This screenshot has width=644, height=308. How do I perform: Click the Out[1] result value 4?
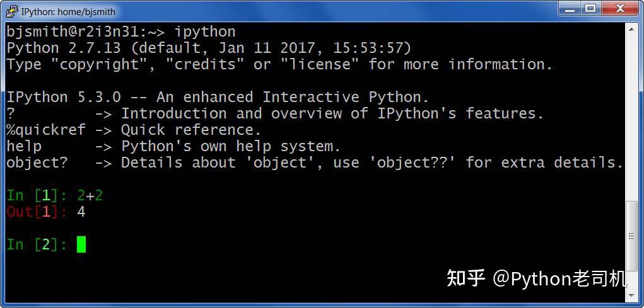point(81,212)
